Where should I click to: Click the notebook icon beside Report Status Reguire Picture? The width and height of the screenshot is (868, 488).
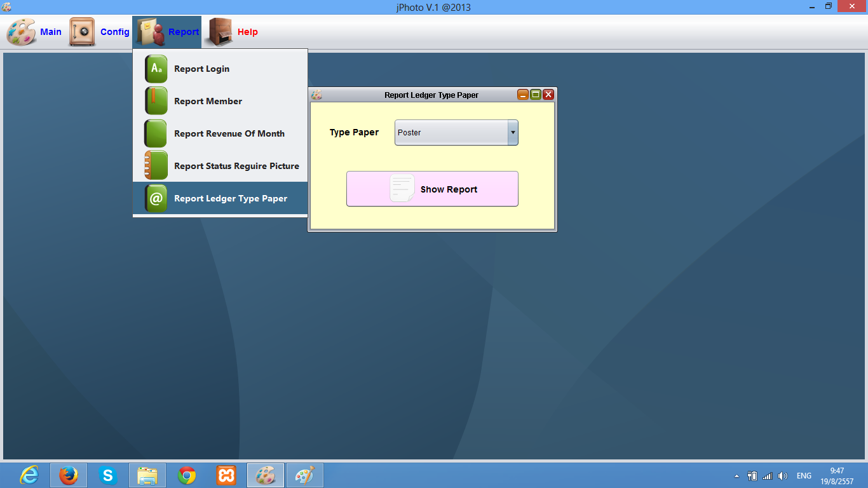pos(156,166)
